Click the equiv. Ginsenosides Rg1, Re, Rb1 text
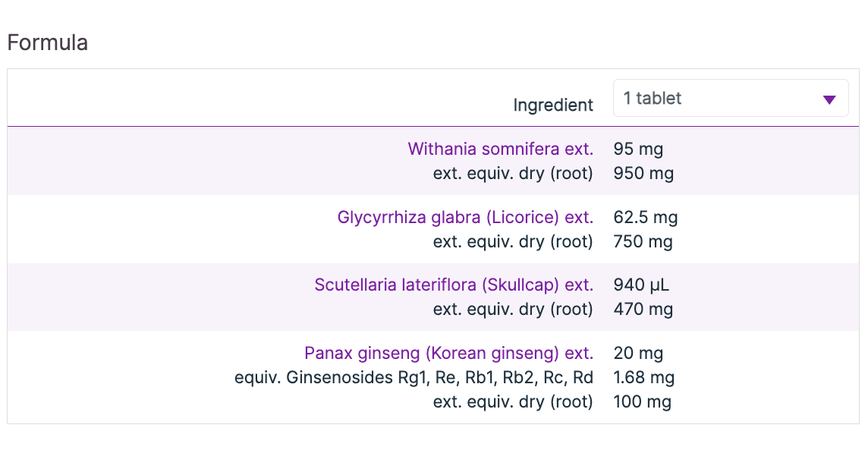868x469 pixels. [x=414, y=377]
